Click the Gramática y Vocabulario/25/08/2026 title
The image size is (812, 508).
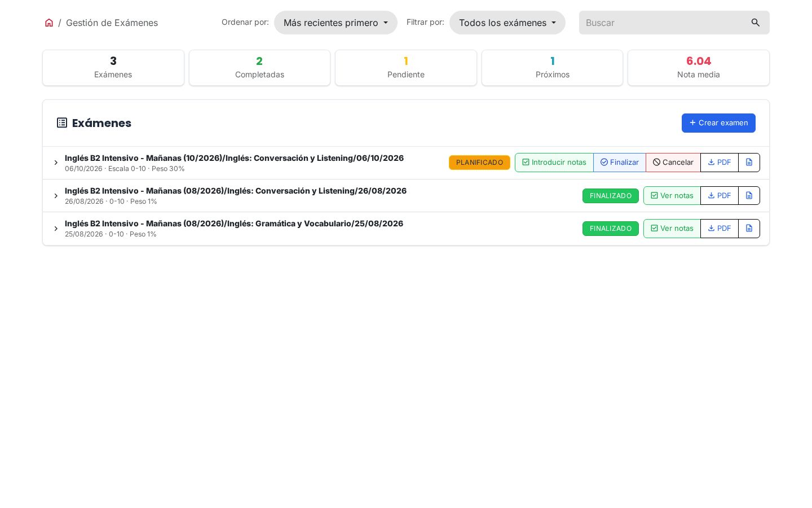coord(234,224)
